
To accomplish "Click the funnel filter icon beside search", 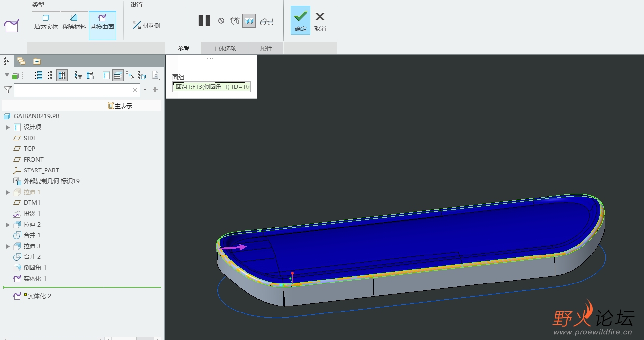I will 8,90.
